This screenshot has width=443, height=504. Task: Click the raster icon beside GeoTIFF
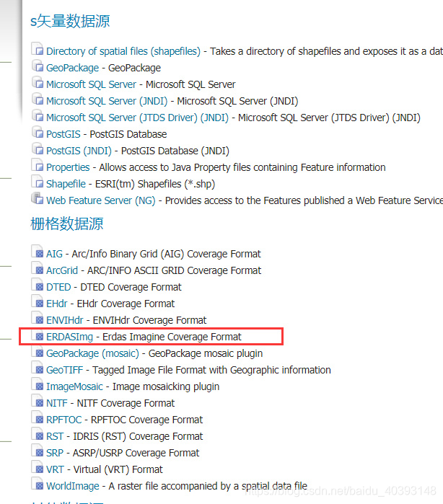point(38,368)
